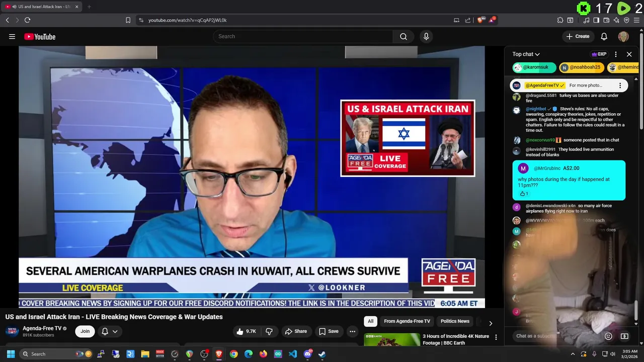Screen dimensions: 644x362
Task: Open the account avatar menu
Action: (623, 36)
